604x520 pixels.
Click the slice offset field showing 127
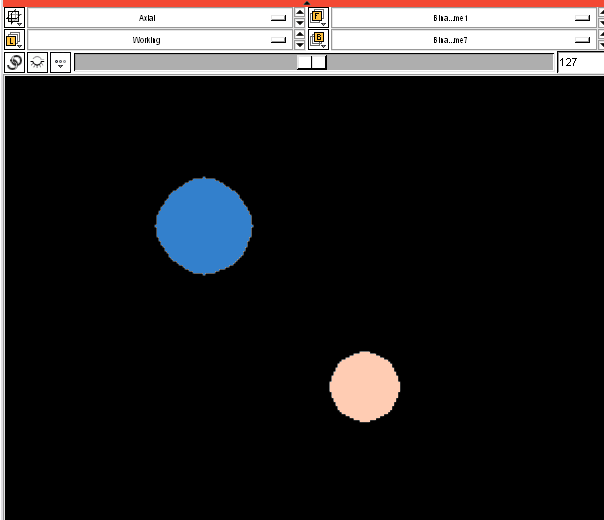(579, 62)
